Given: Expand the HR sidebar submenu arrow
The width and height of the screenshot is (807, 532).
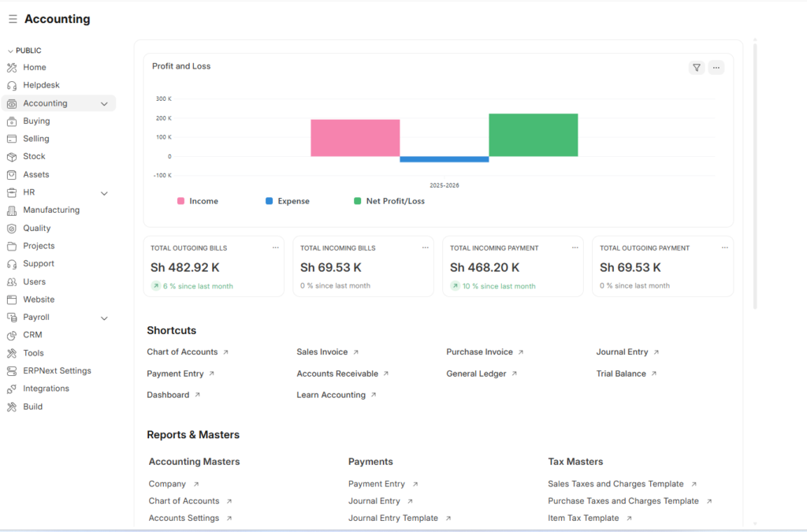Looking at the screenshot, I should [104, 193].
